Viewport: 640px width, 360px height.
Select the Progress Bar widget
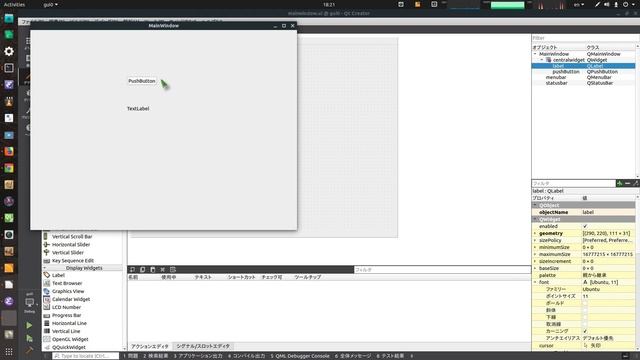(62, 315)
